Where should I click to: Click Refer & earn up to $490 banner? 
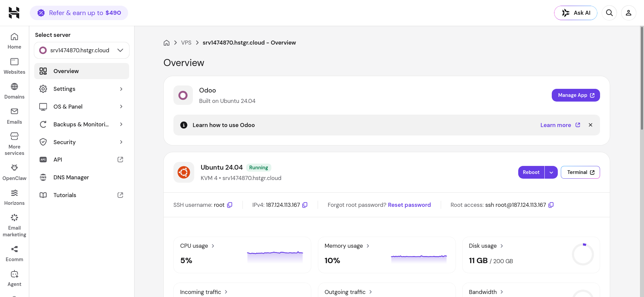pyautogui.click(x=79, y=13)
